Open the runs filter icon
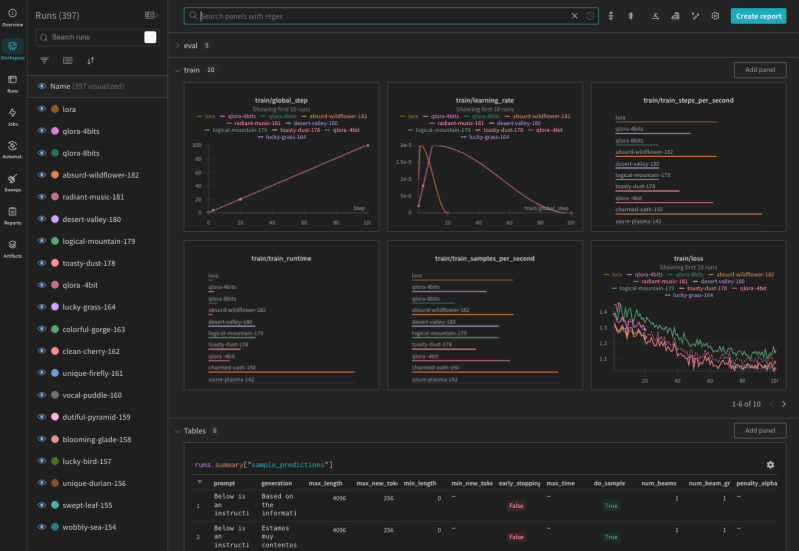This screenshot has width=799, height=551. pos(44,61)
